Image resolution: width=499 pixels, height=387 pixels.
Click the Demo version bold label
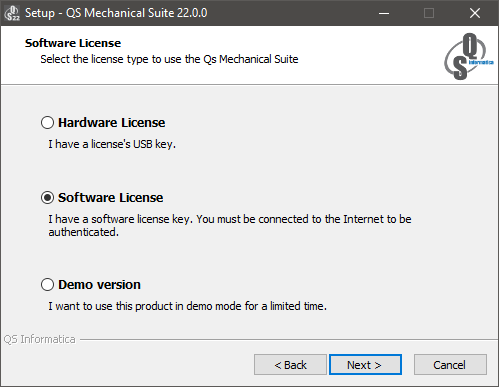coord(99,285)
